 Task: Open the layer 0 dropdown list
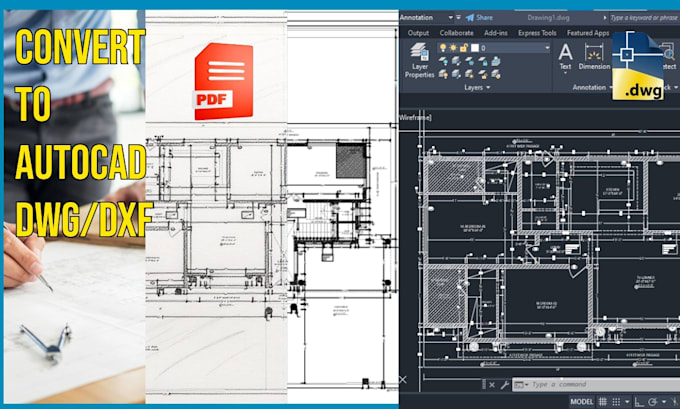click(x=547, y=48)
